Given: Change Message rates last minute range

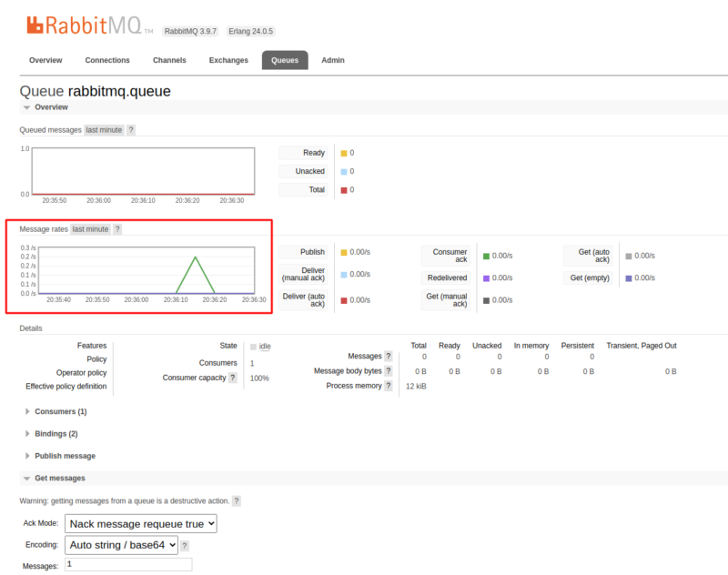Looking at the screenshot, I should click(90, 229).
